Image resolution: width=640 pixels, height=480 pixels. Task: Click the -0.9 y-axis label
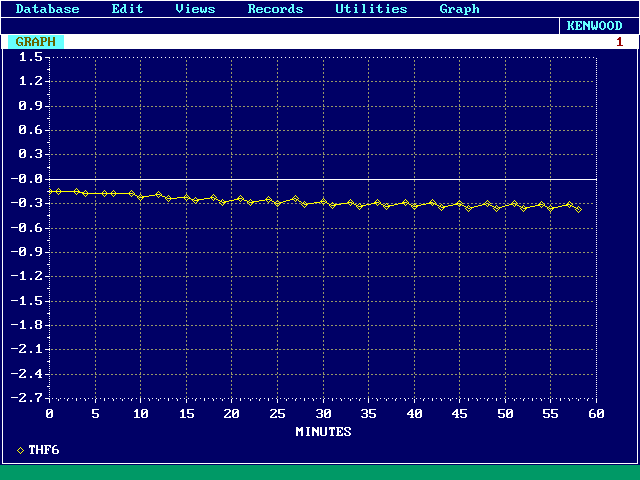(27, 251)
